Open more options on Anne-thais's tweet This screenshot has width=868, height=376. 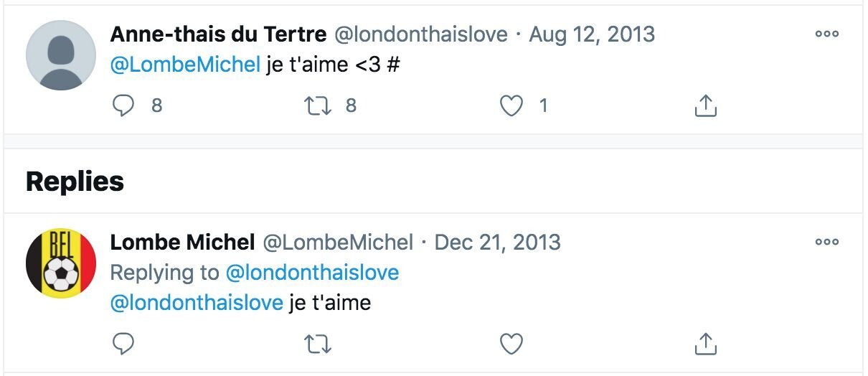pyautogui.click(x=826, y=34)
